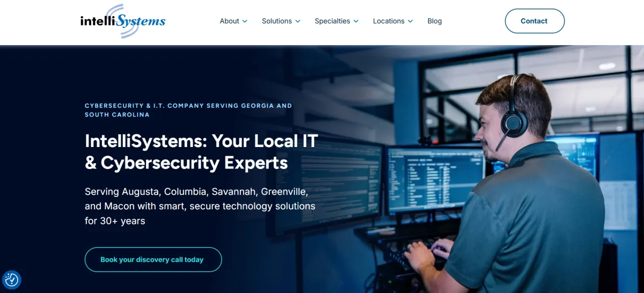Screen dimensions: 644x293
Task: Expand the Specialties dropdown chevron
Action: point(355,21)
